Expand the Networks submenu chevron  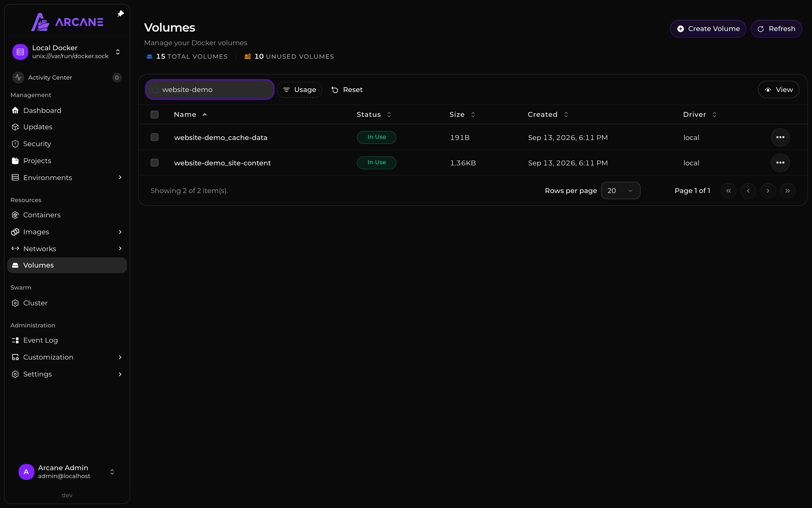(x=120, y=249)
